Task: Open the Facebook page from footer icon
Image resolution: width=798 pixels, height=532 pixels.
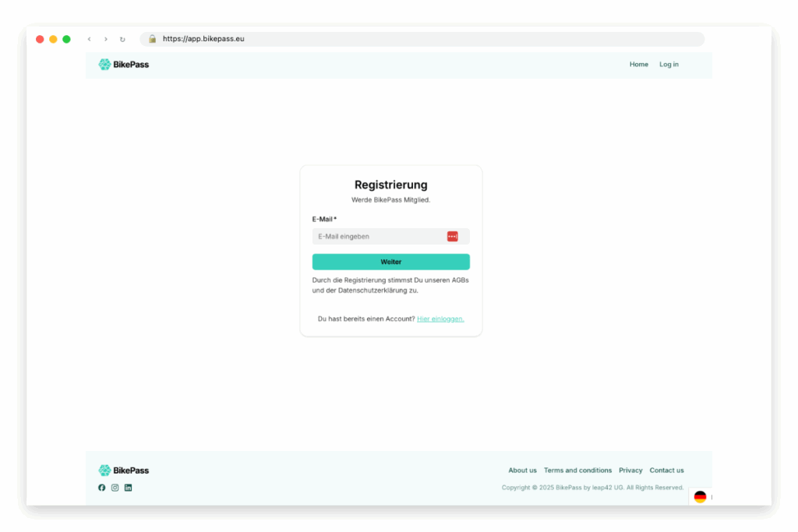Action: tap(102, 488)
